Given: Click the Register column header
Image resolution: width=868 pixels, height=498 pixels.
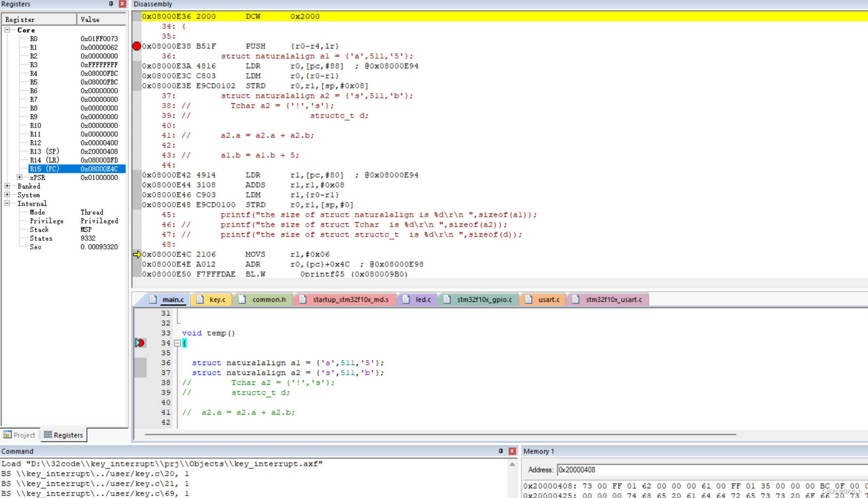Looking at the screenshot, I should click(x=39, y=19).
